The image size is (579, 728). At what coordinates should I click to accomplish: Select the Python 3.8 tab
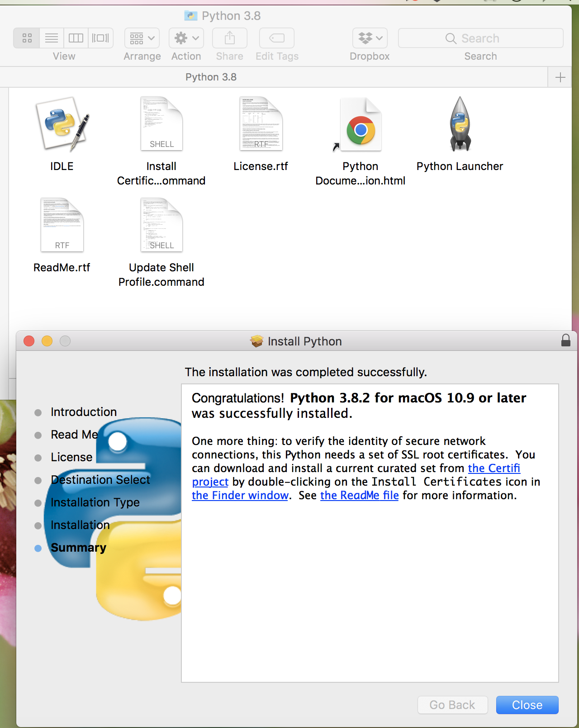[211, 77]
